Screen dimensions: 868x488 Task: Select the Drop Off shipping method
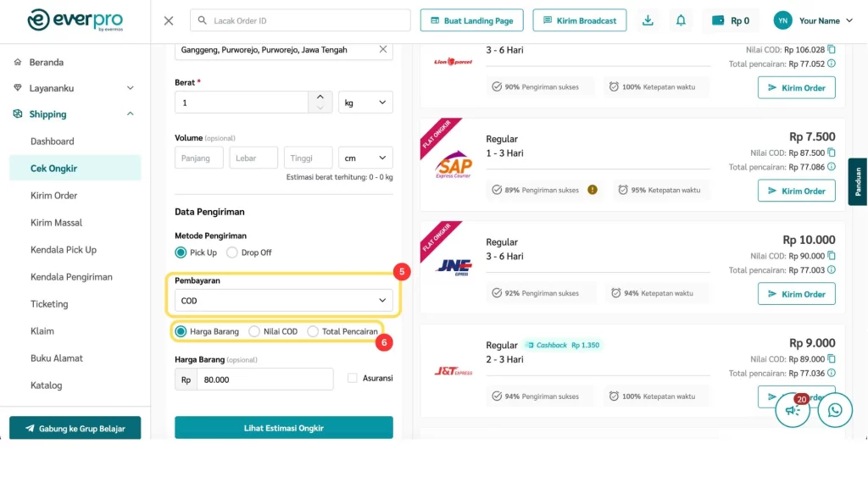[x=232, y=252]
